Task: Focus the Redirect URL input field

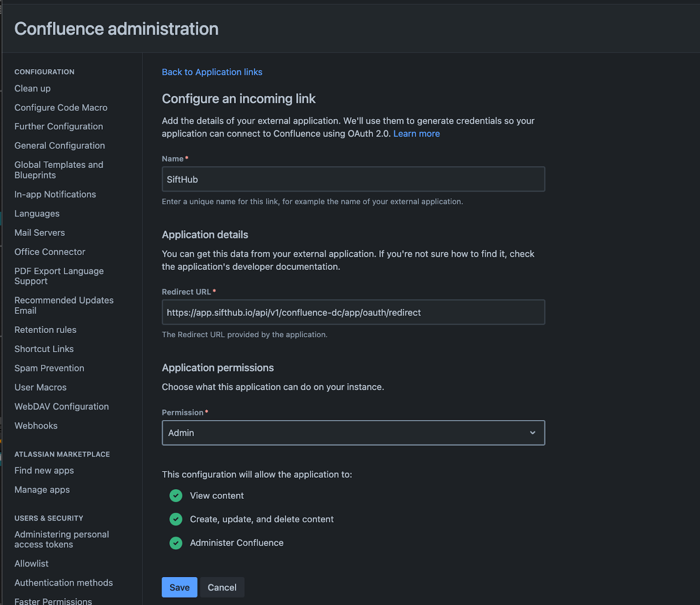Action: [353, 312]
